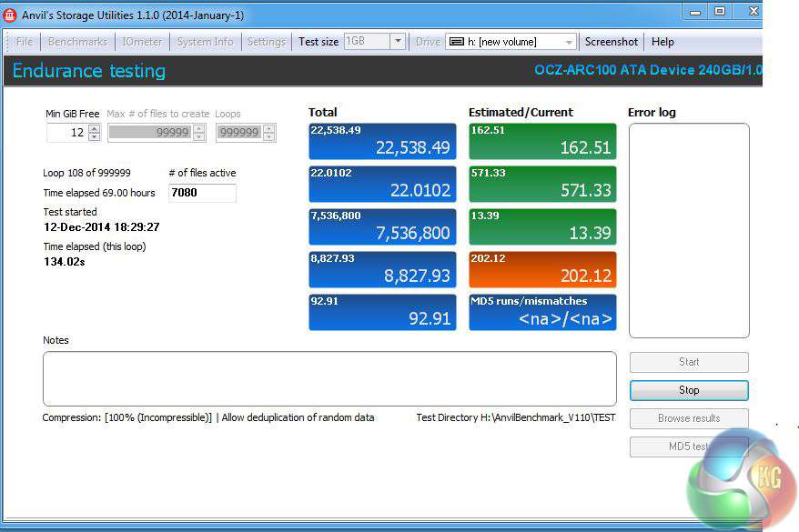
Task: Minimize the Anvil's Storage Utilities window
Action: pos(694,11)
